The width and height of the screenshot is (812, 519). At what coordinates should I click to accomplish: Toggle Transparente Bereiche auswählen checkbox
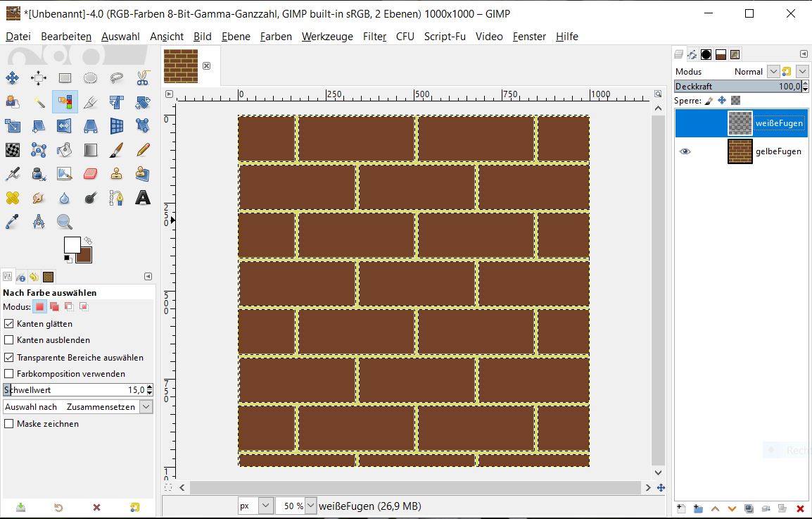[x=9, y=357]
